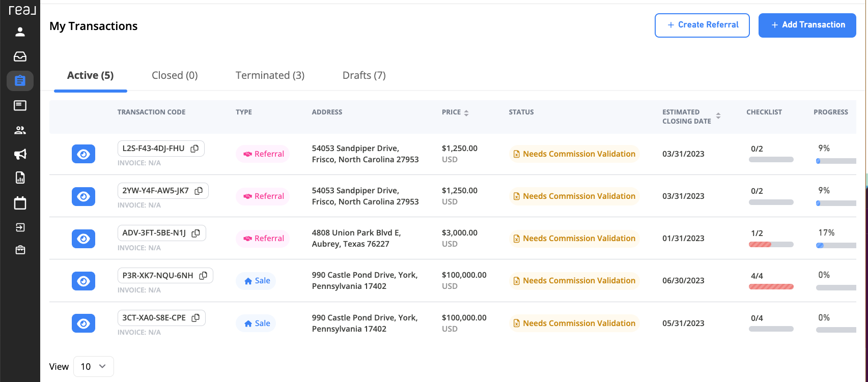Click Referral type badge for ADV-3FT-5BE-N1J
The width and height of the screenshot is (868, 382).
click(263, 239)
